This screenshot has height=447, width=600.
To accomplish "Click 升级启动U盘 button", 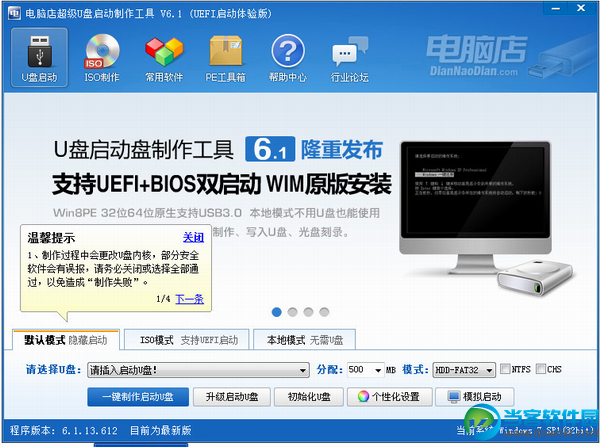I will click(232, 397).
